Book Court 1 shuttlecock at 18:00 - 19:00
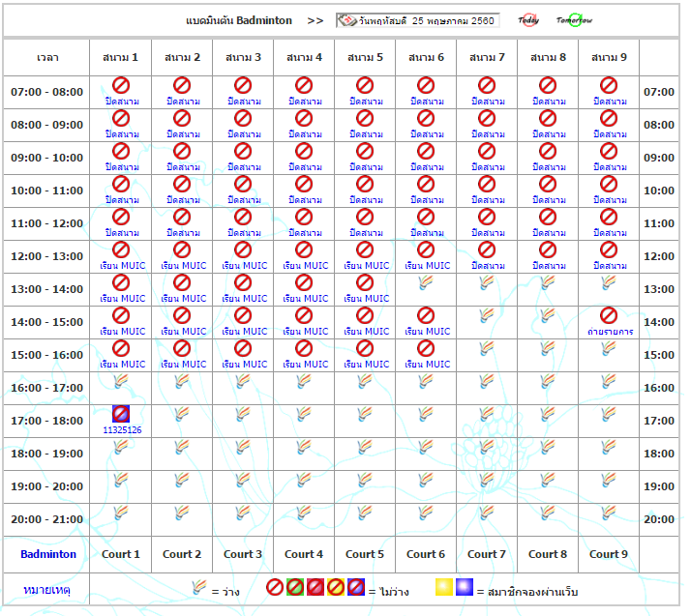691x616 pixels. click(121, 448)
